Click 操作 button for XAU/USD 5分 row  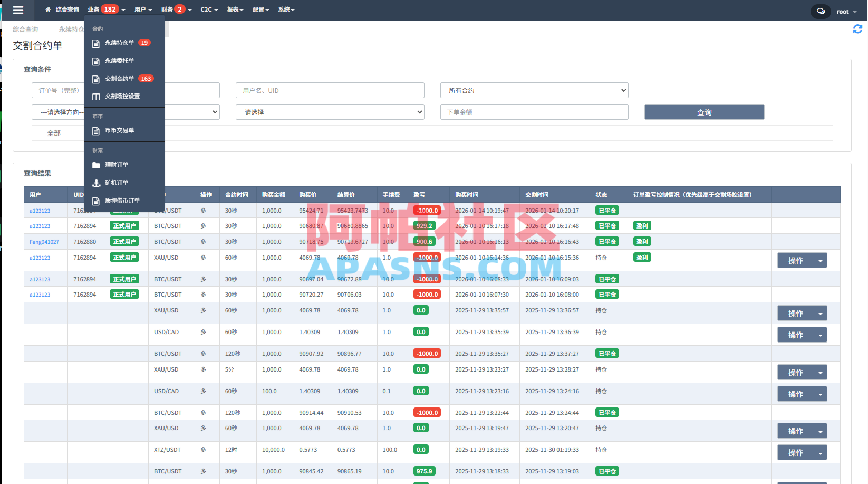coord(795,372)
